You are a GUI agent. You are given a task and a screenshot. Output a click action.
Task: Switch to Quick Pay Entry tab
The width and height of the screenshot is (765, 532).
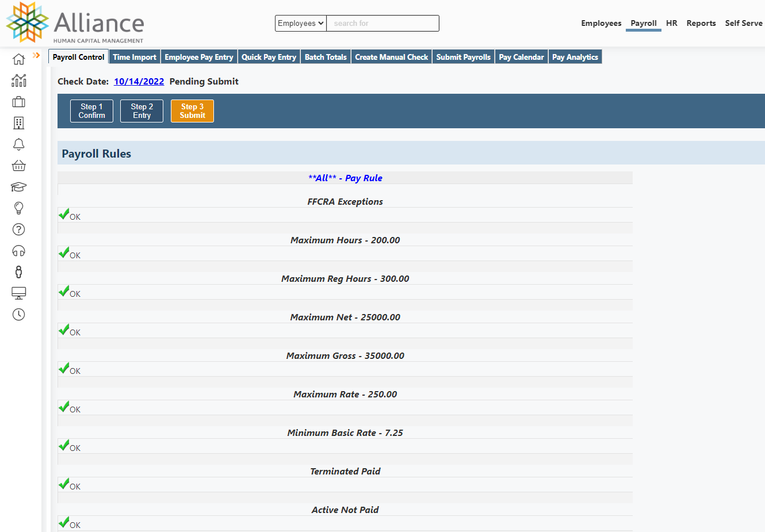(269, 57)
